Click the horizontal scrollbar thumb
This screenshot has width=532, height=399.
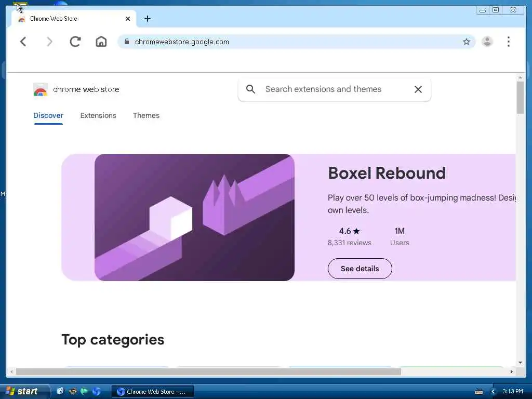point(208,372)
